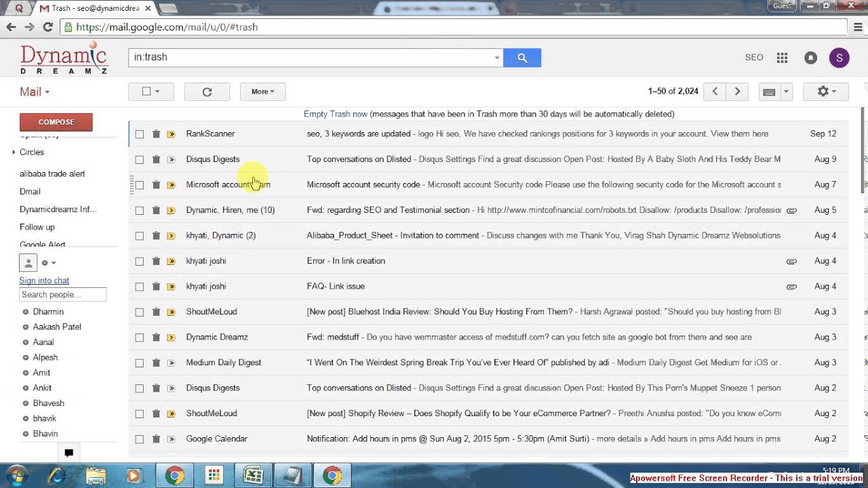Click the chat profile picture icon
The image size is (868, 488).
pos(28,263)
